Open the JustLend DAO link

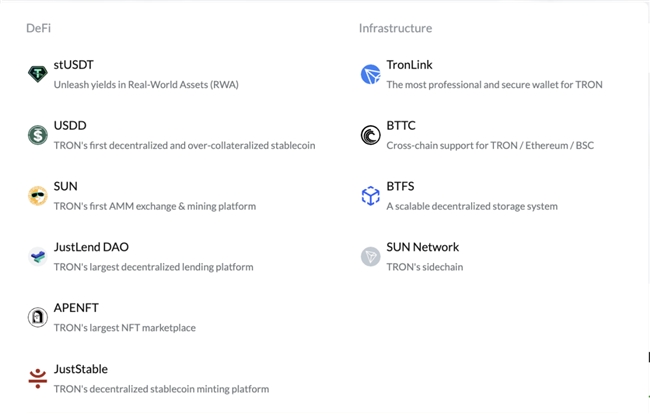point(91,247)
